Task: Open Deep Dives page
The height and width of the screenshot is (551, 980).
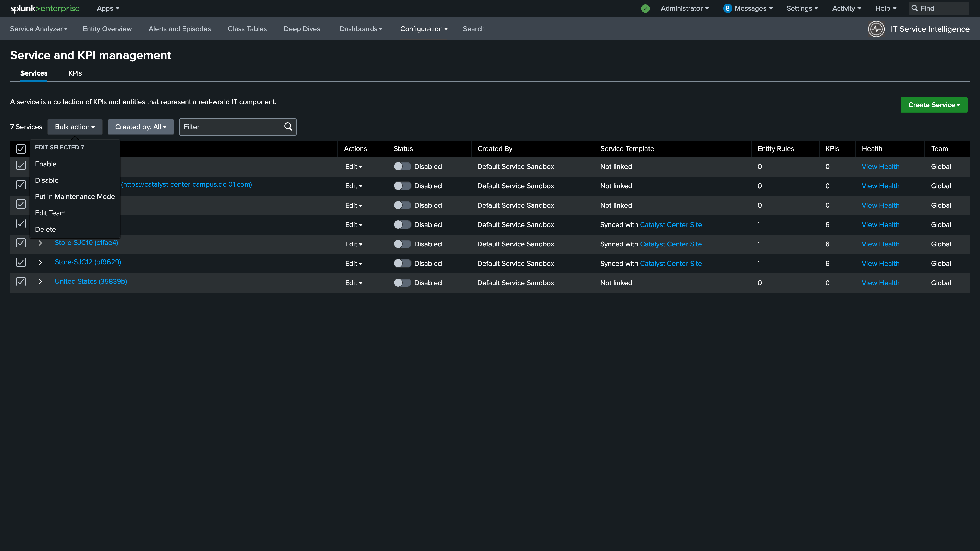Action: (x=302, y=29)
